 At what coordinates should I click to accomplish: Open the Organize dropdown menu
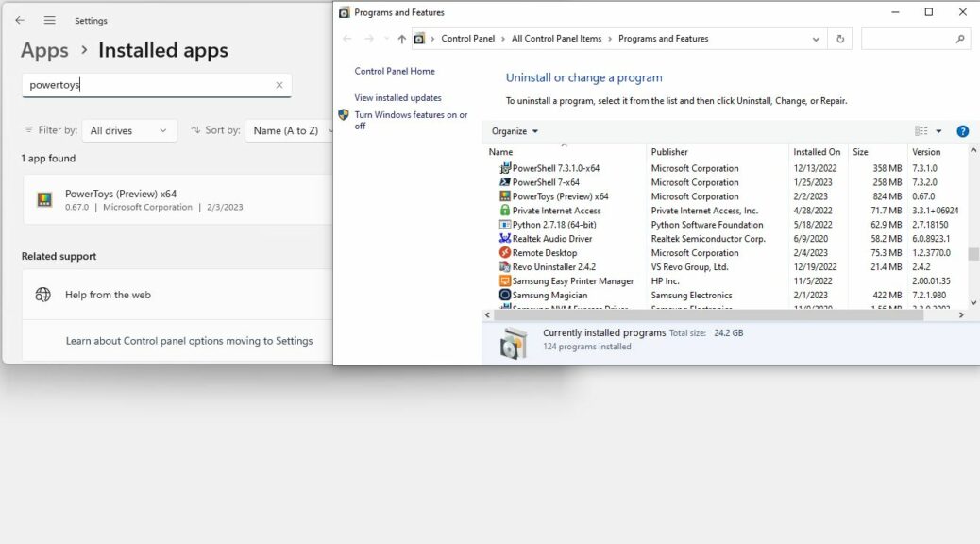pos(515,131)
